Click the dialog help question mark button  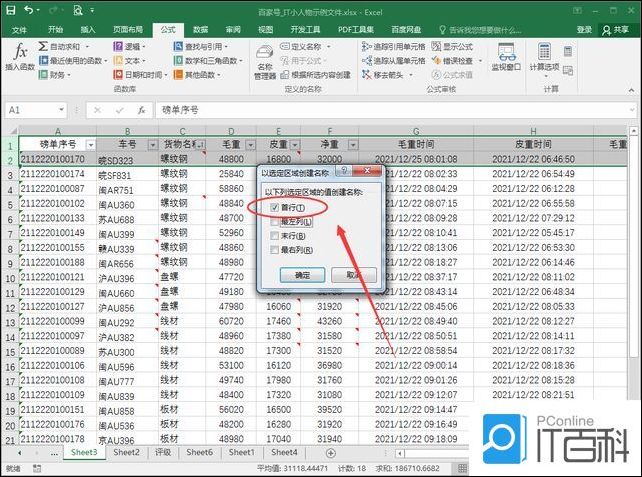tap(344, 171)
